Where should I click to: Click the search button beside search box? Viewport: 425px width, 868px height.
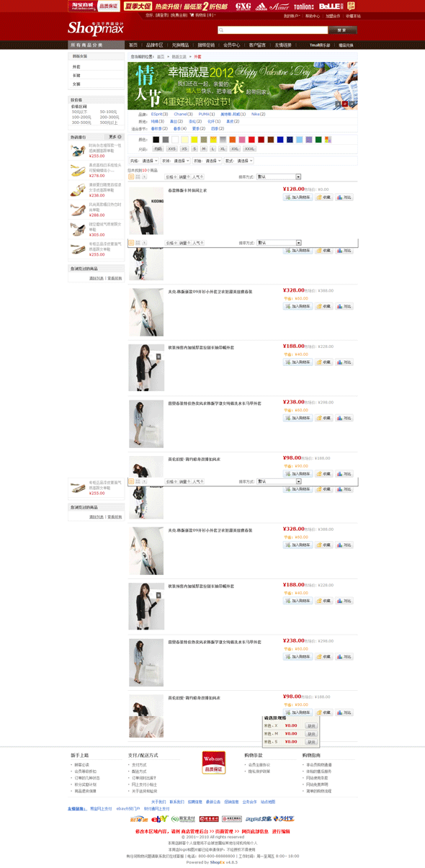[342, 30]
